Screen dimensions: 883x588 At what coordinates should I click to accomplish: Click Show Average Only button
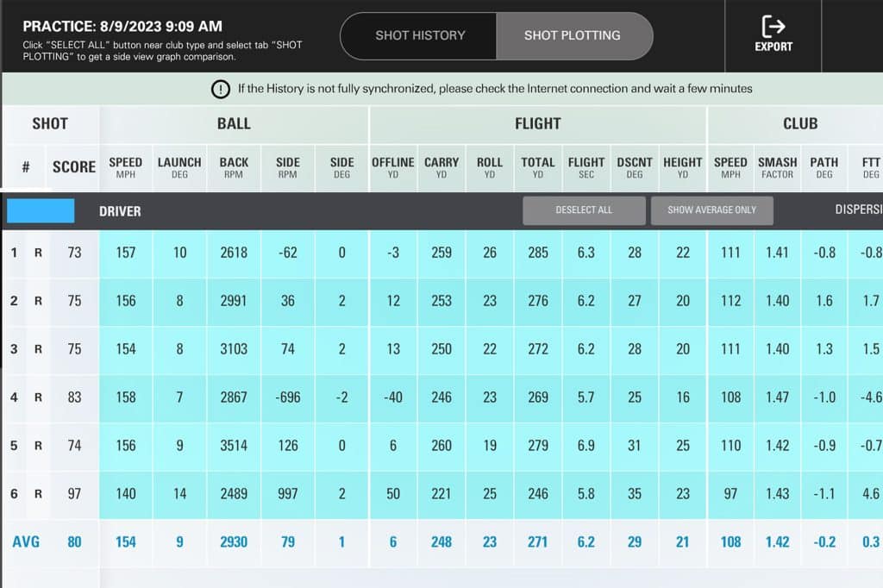(x=711, y=210)
